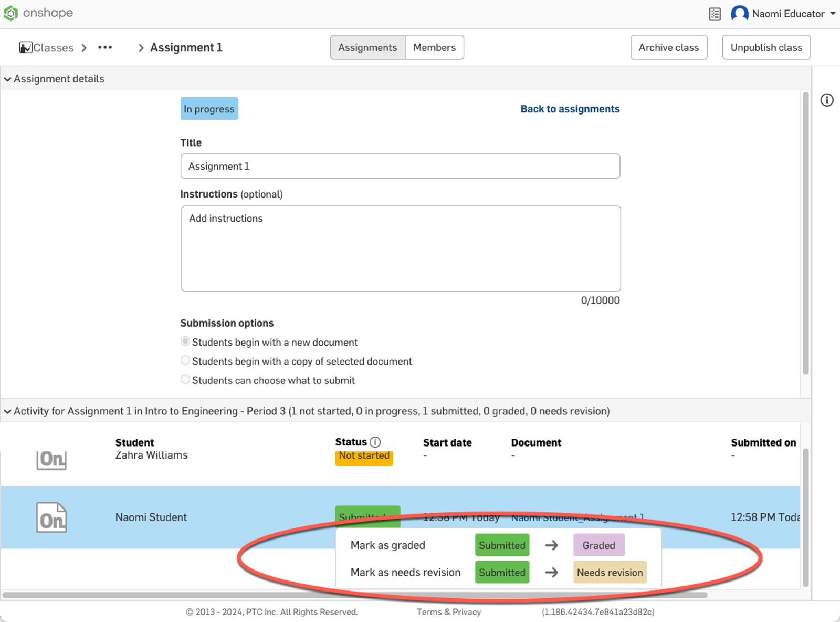The width and height of the screenshot is (840, 622).
Task: Select Students begin with copy of selected document
Action: click(x=185, y=361)
